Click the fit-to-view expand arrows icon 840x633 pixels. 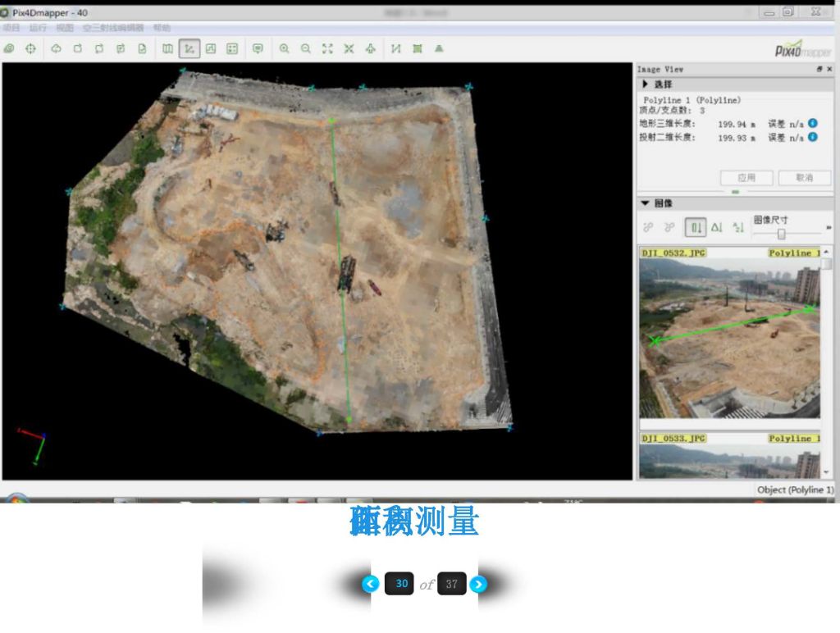pyautogui.click(x=327, y=49)
